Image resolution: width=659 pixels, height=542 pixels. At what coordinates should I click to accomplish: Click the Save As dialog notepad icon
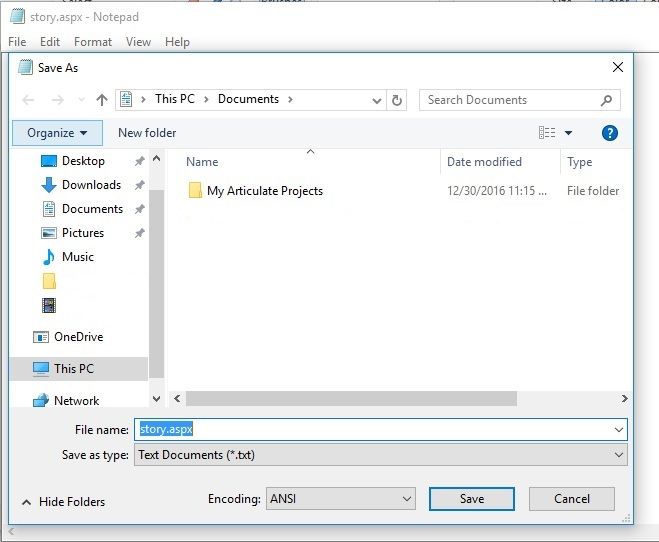click(25, 68)
